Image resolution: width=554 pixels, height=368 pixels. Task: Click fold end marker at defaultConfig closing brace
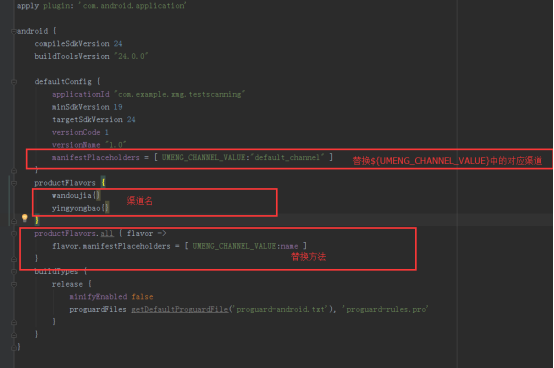click(14, 171)
